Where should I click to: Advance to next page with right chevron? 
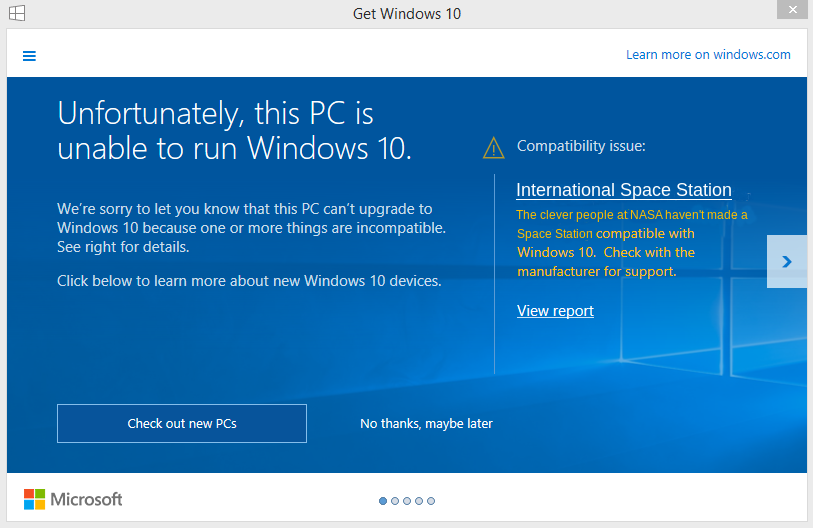click(x=787, y=261)
